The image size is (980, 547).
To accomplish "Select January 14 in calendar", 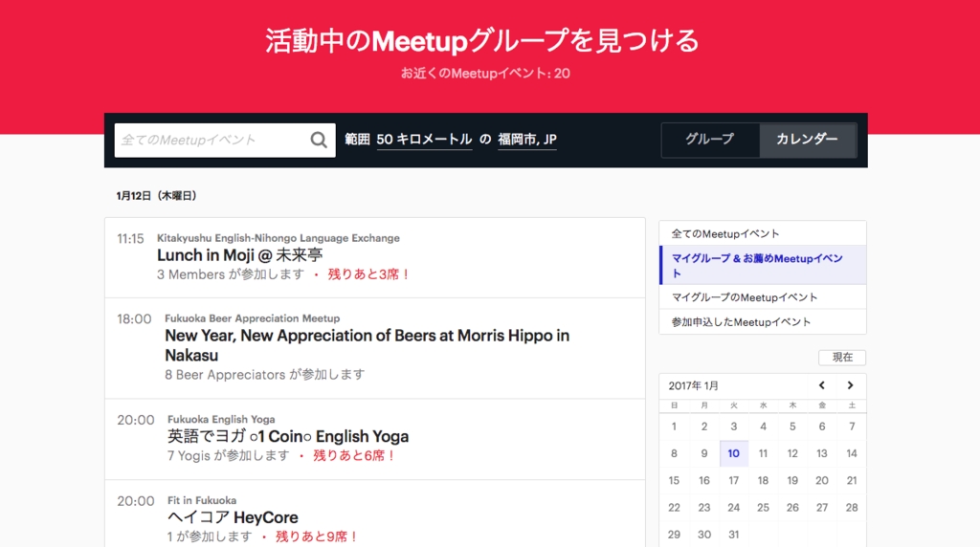I will [x=851, y=453].
